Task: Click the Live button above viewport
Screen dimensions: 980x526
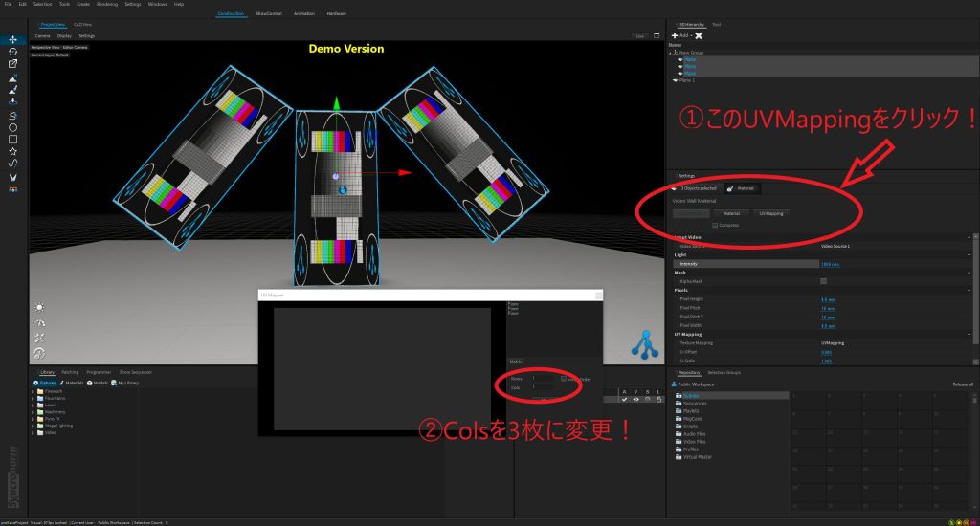Action: coord(640,36)
